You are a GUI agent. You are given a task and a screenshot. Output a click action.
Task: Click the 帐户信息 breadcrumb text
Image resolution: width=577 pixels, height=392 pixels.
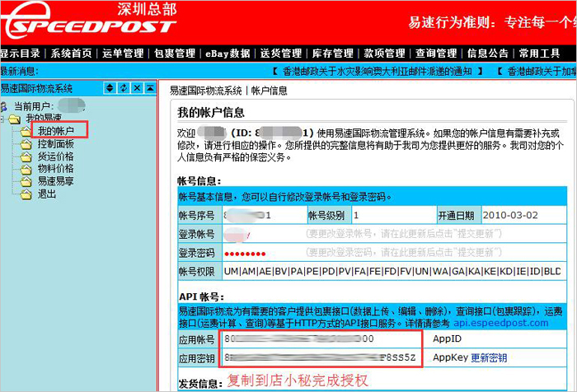(269, 91)
